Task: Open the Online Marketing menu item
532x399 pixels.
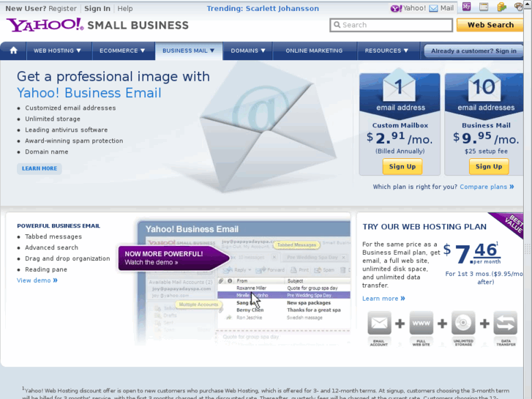Action: 314,51
